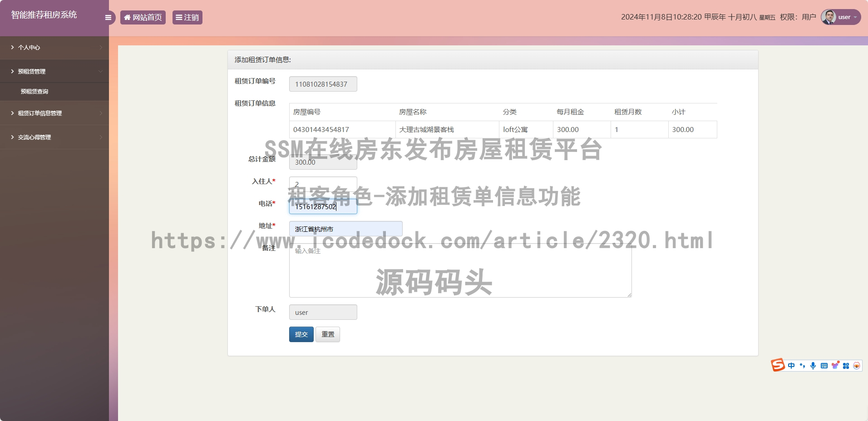Submit the form with 提交 button
This screenshot has width=868, height=421.
tap(301, 334)
